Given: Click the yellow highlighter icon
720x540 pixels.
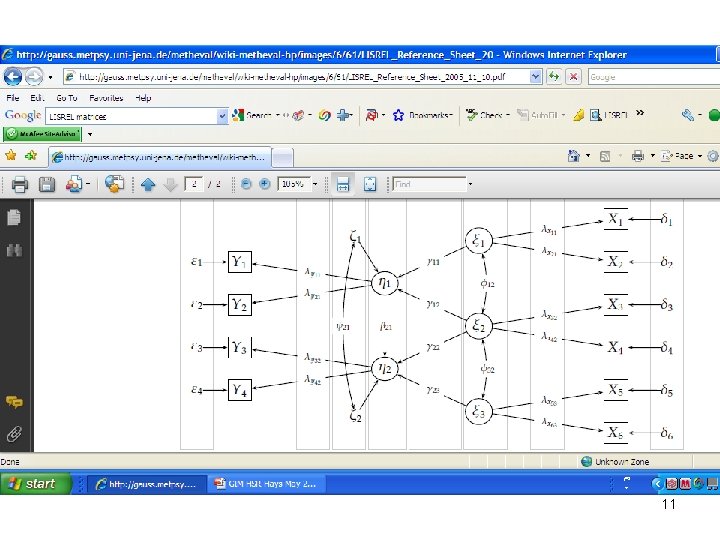Looking at the screenshot, I should coord(579,115).
